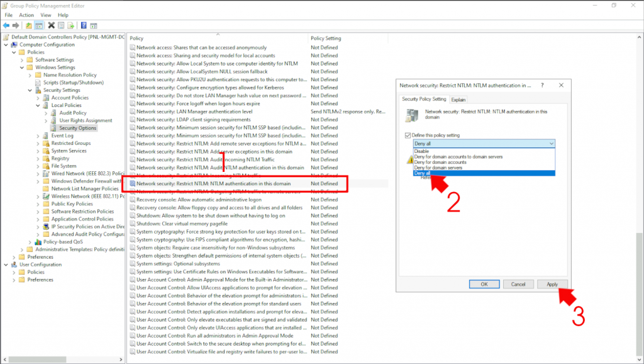Uncheck Define this policy setting

pos(408,135)
